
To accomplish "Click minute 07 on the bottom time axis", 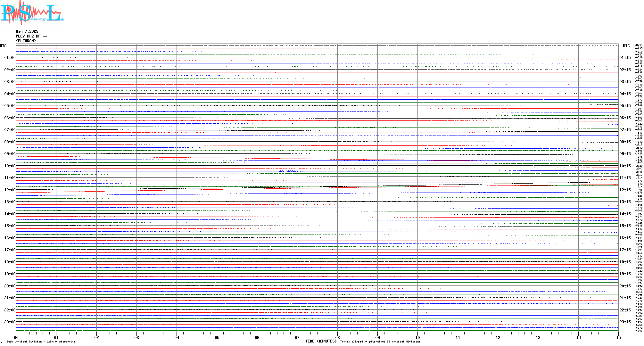I will [297, 337].
